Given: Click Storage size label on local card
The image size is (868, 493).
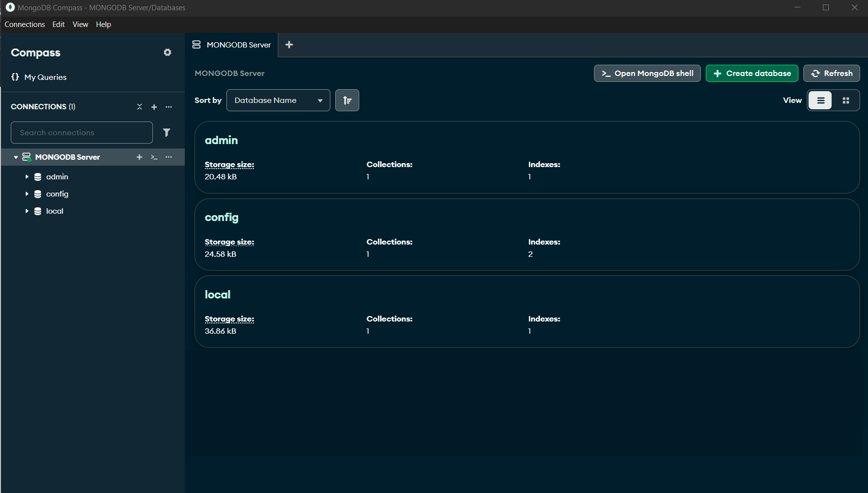Looking at the screenshot, I should click(229, 319).
